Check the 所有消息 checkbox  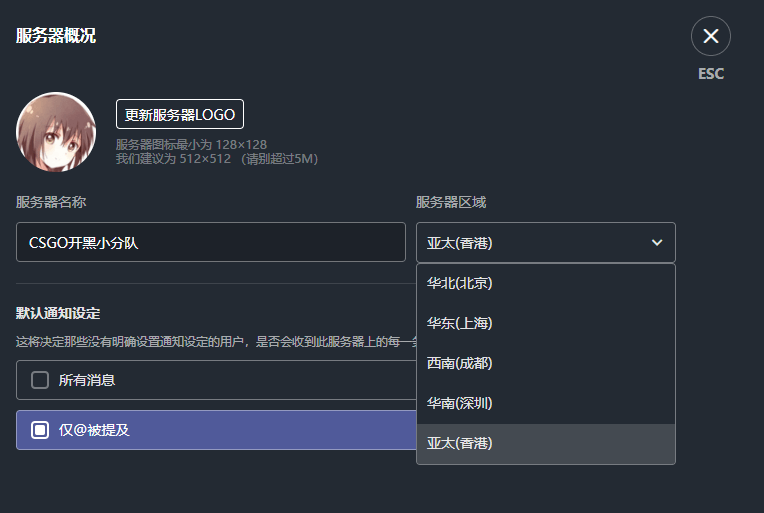(x=40, y=380)
